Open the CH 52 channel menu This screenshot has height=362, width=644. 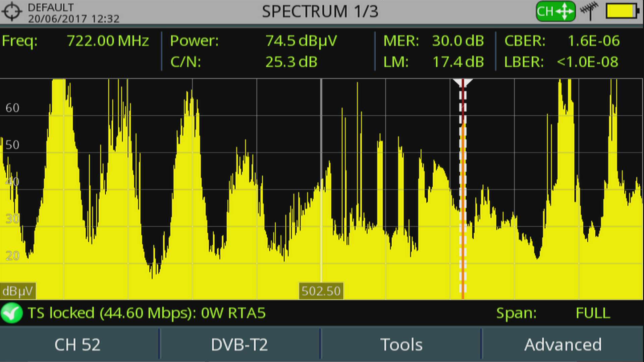(78, 345)
